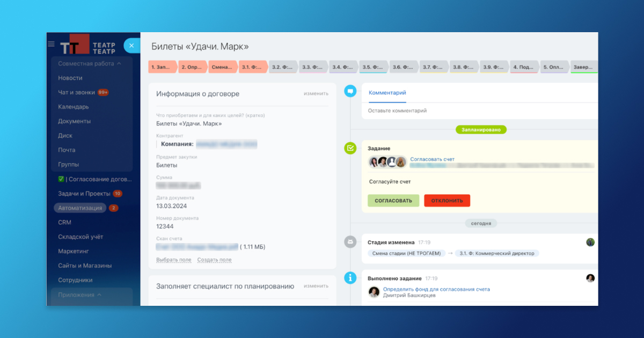Click Дмитрий Башкирцев's avatar in completed task
This screenshot has width=644, height=338.
374,292
